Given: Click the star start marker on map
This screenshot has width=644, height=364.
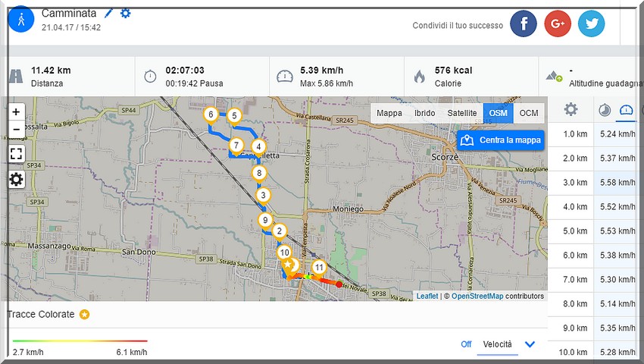Looking at the screenshot, I should coord(288,265).
